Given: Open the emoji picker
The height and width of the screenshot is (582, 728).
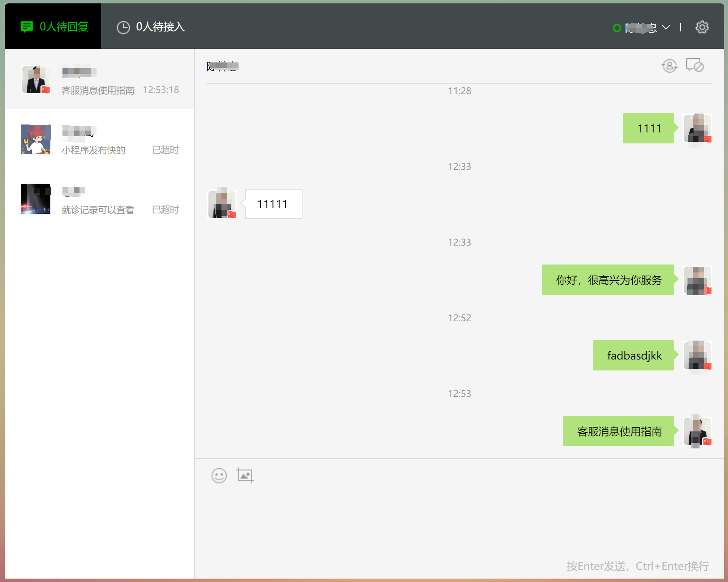Looking at the screenshot, I should pyautogui.click(x=219, y=476).
